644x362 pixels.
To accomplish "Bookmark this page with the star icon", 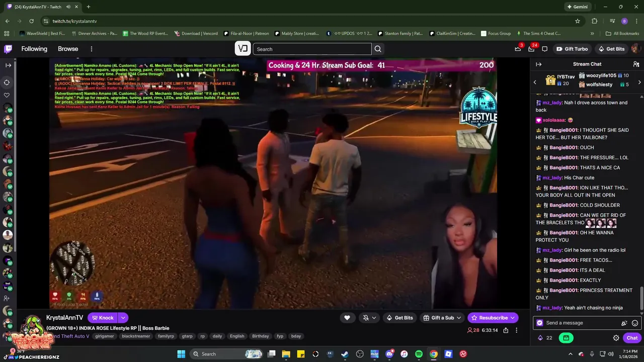I will pyautogui.click(x=578, y=21).
